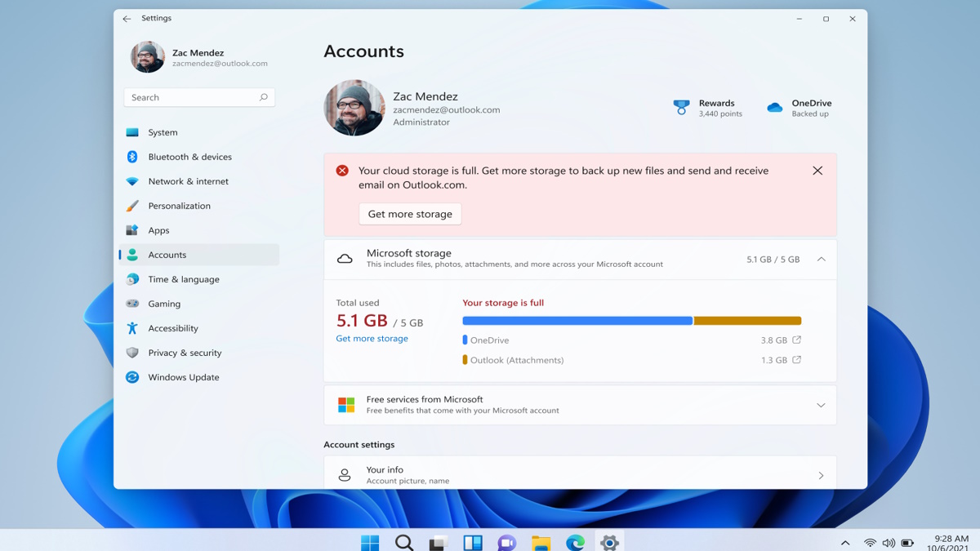Click the Privacy & security shield icon
The width and height of the screenshot is (980, 551).
click(x=132, y=353)
